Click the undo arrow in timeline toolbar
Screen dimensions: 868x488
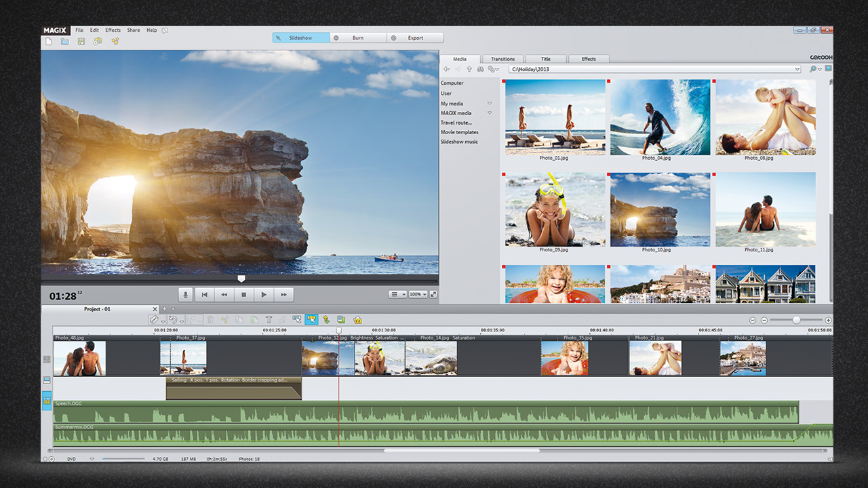tap(173, 320)
